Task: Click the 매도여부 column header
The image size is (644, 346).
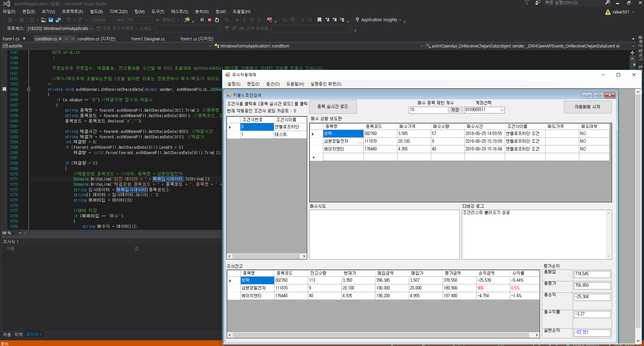Action: click(x=594, y=127)
